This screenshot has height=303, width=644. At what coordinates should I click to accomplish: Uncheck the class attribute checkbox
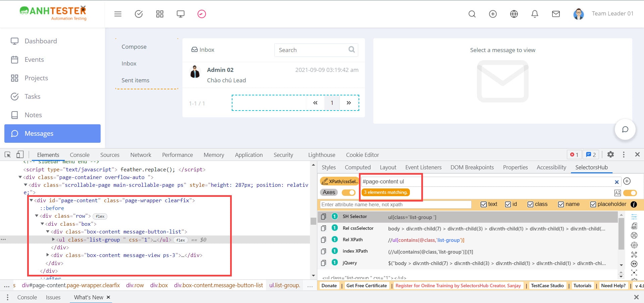click(530, 204)
